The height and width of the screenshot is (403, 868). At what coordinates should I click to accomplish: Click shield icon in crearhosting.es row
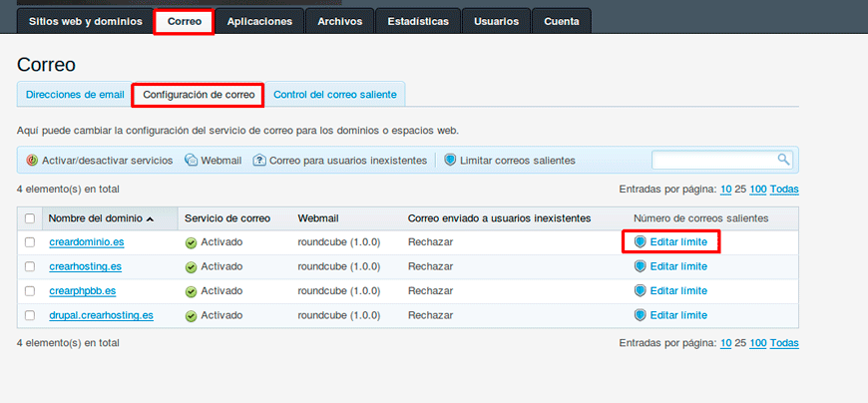coord(641,266)
